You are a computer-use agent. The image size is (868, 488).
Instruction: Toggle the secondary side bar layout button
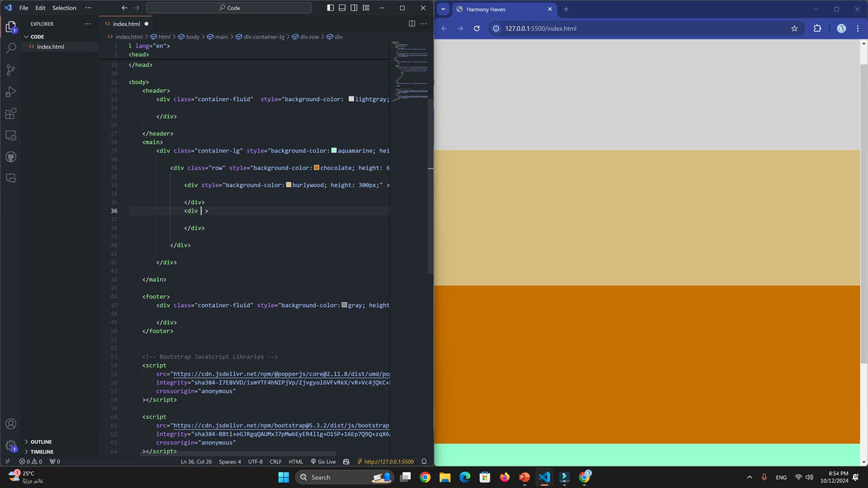click(x=354, y=8)
